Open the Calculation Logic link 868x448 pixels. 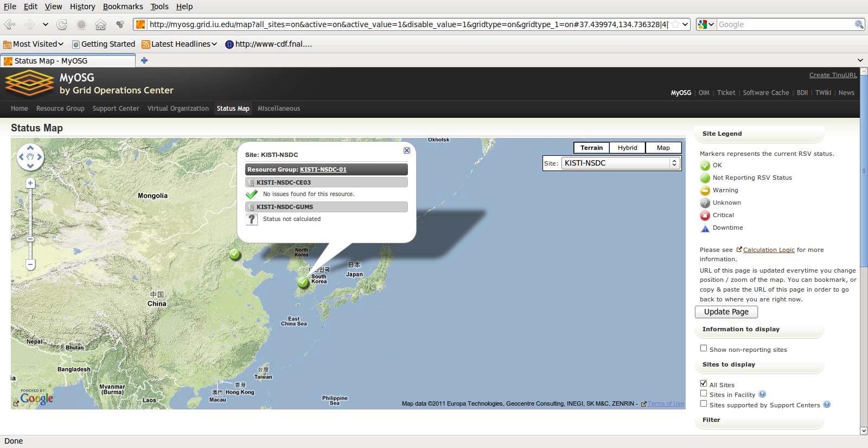click(x=769, y=250)
